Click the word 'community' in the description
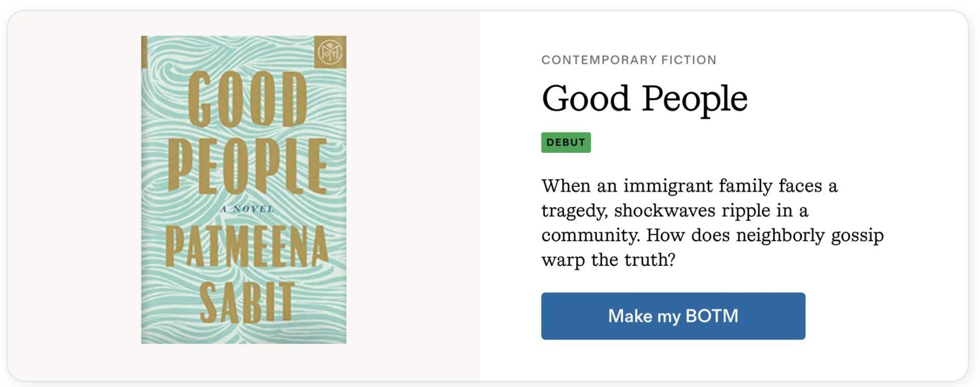Image resolution: width=980 pixels, height=387 pixels. pos(590,235)
